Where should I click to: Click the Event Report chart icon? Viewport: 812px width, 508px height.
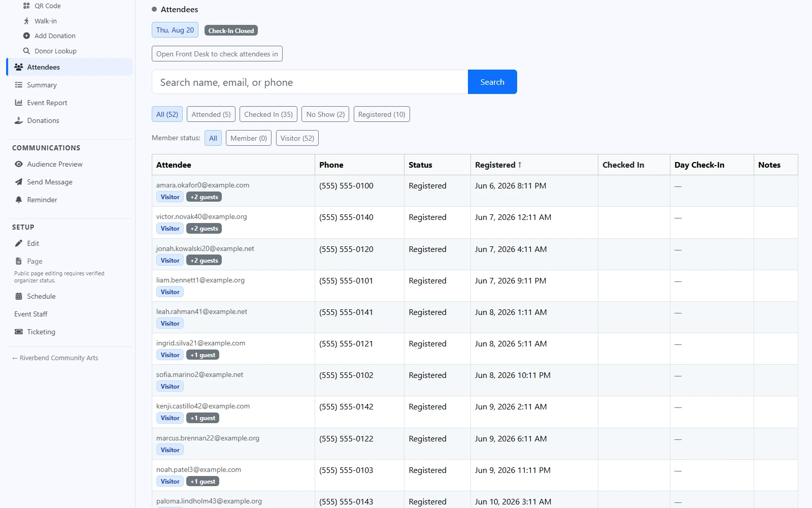19,103
